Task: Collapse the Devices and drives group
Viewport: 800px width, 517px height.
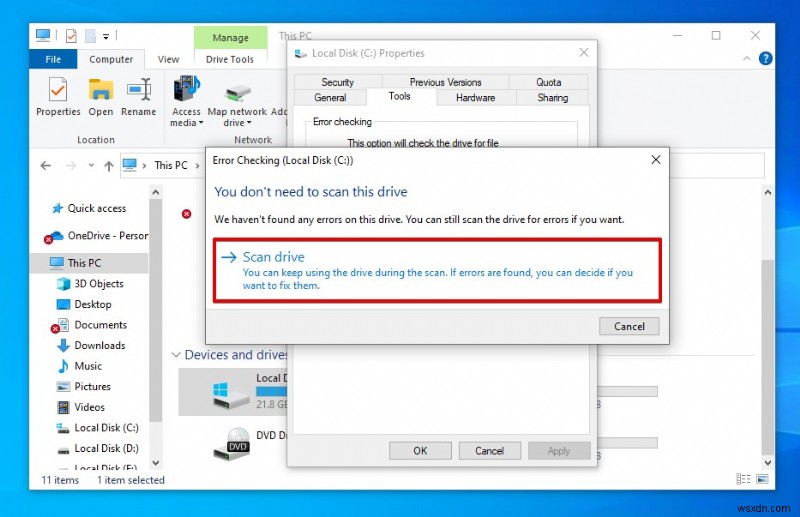Action: [x=176, y=355]
